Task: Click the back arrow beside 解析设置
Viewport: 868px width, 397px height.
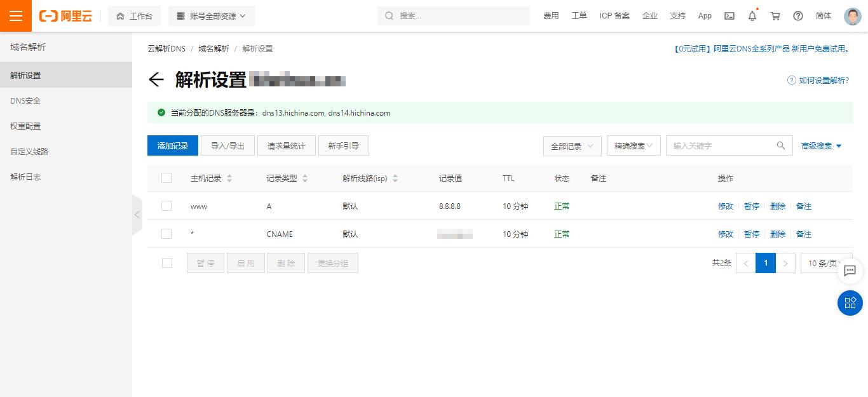Action: pos(156,79)
